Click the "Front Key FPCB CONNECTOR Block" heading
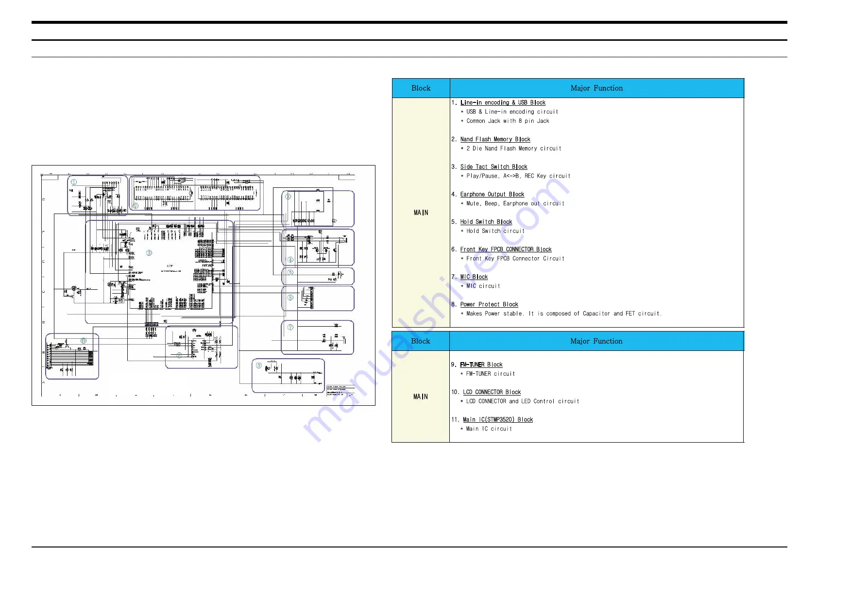This screenshot has width=868, height=613. (506, 249)
